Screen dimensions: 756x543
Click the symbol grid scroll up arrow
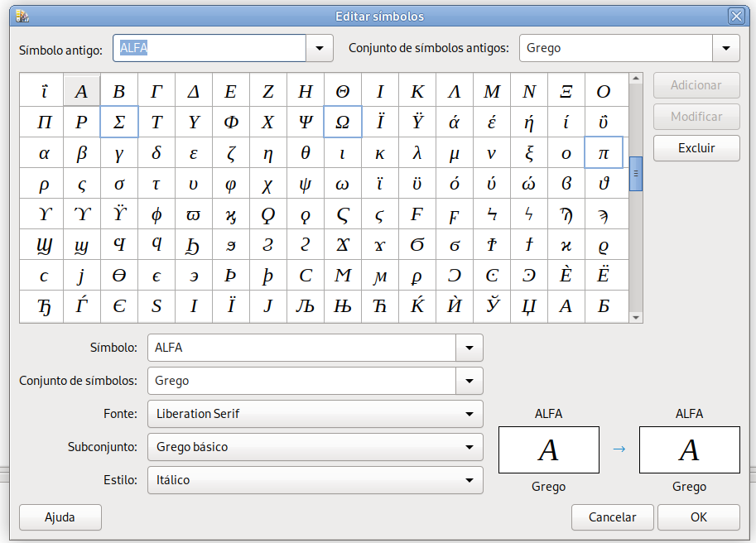click(636, 78)
